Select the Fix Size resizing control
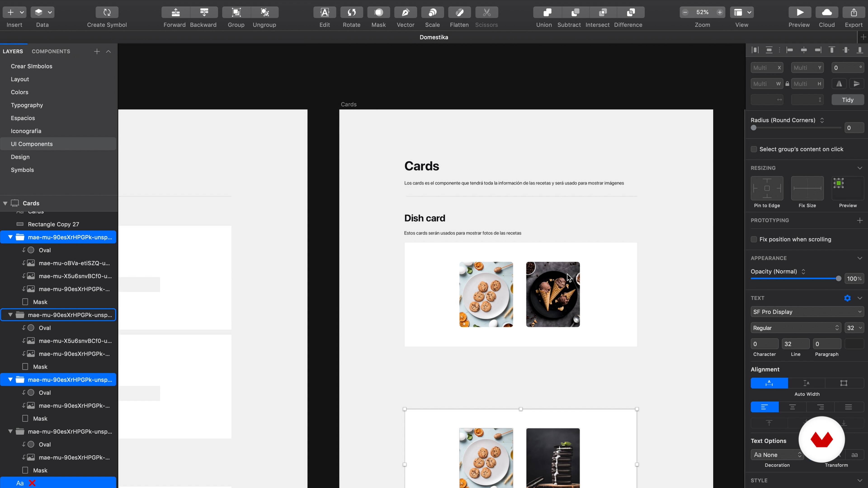The image size is (868, 488). (807, 188)
